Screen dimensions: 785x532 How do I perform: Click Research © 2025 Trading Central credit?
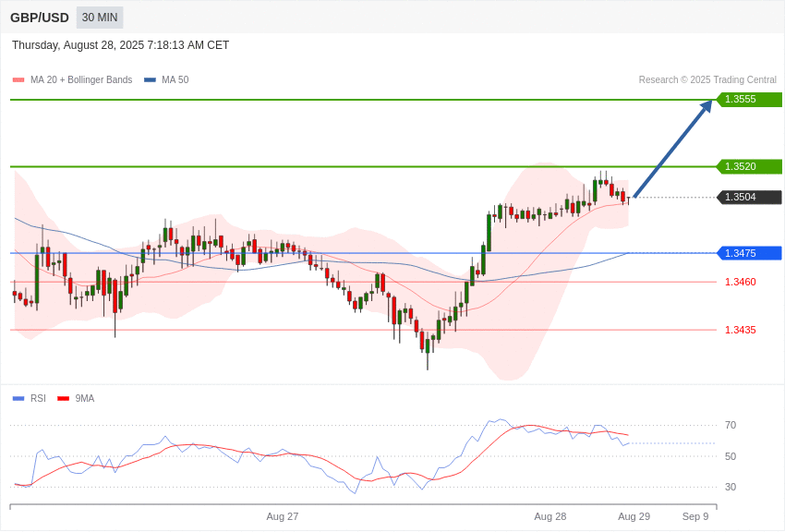[707, 79]
